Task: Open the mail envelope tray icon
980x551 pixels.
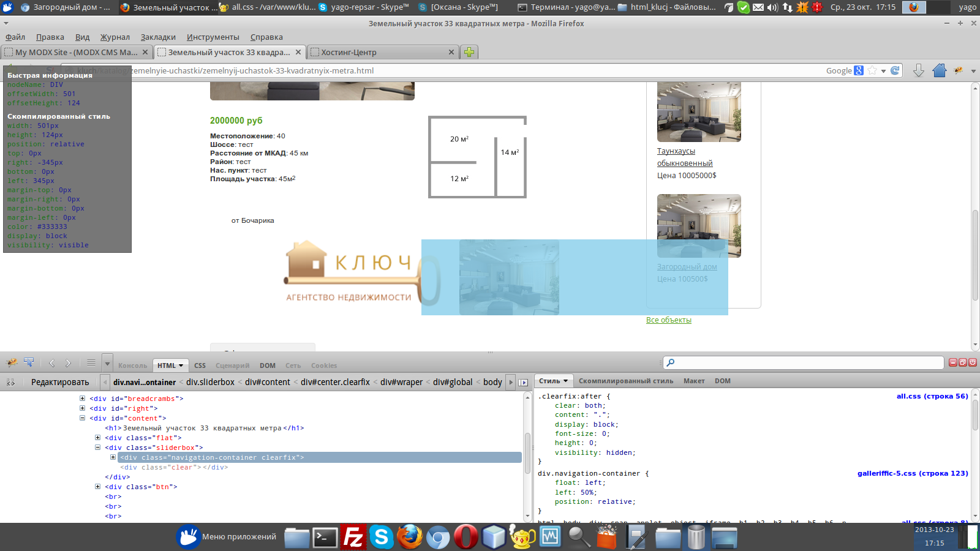Action: click(x=758, y=7)
